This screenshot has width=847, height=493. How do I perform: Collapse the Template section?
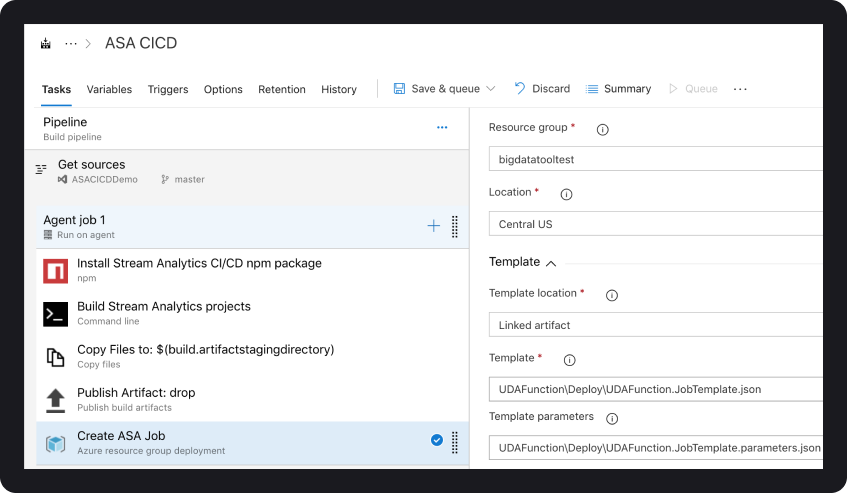[550, 263]
